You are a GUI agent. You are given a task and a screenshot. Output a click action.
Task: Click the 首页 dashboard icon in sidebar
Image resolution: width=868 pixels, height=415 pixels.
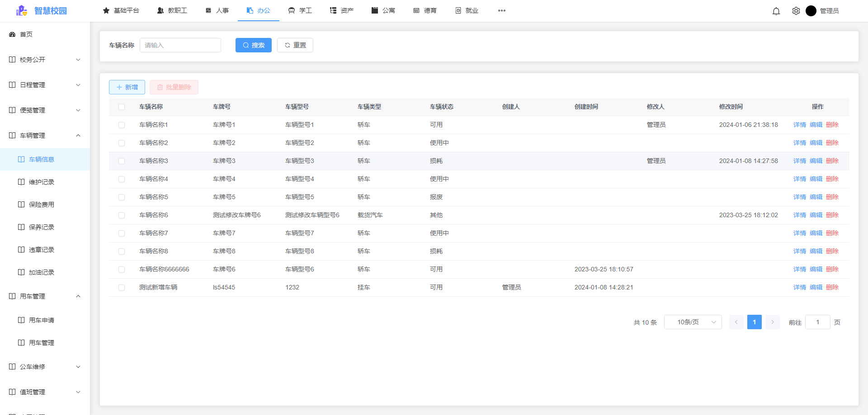(12, 34)
